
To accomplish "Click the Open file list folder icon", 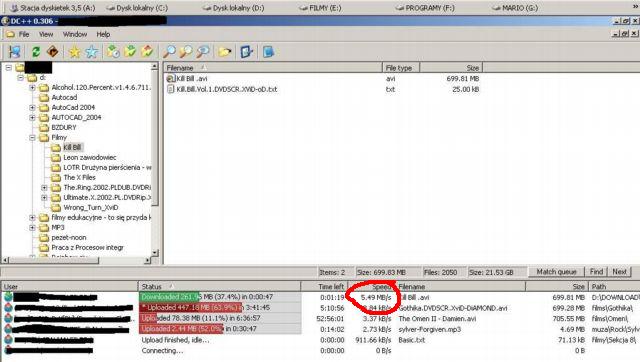I will coord(224,52).
